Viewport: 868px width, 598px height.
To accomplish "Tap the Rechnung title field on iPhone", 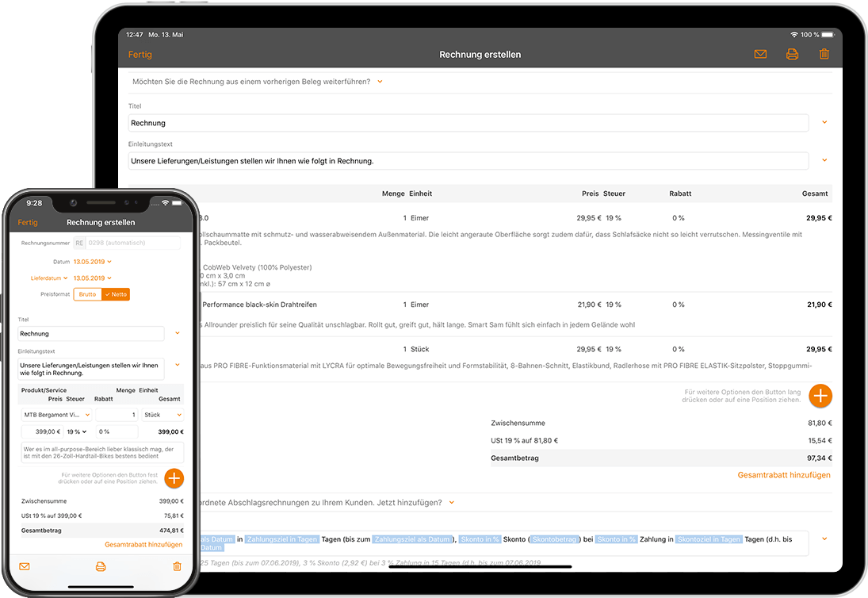I will coord(91,333).
